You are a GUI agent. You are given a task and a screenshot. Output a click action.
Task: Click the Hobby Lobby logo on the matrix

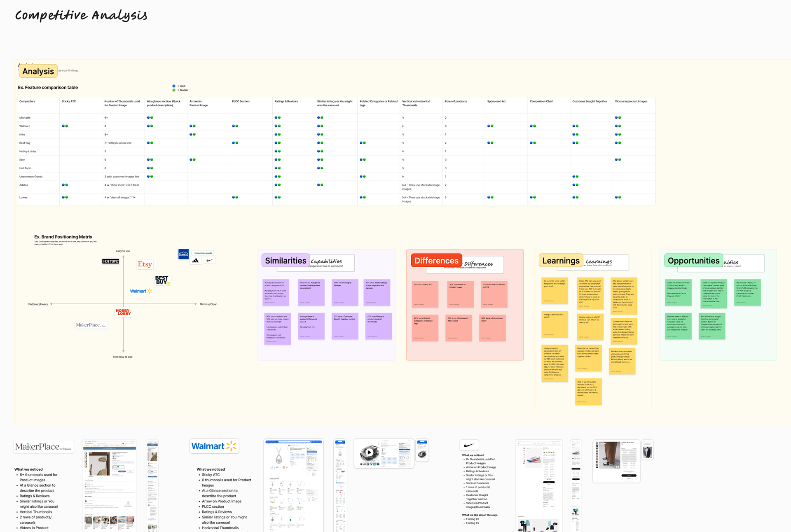click(x=123, y=312)
